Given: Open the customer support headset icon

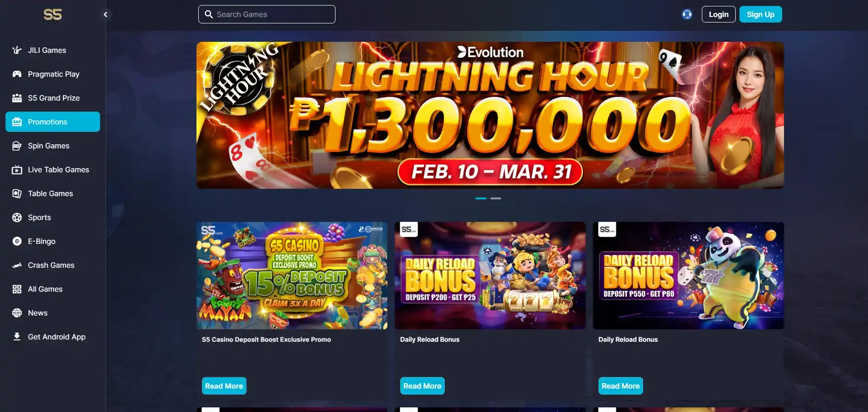Looking at the screenshot, I should pos(687,14).
